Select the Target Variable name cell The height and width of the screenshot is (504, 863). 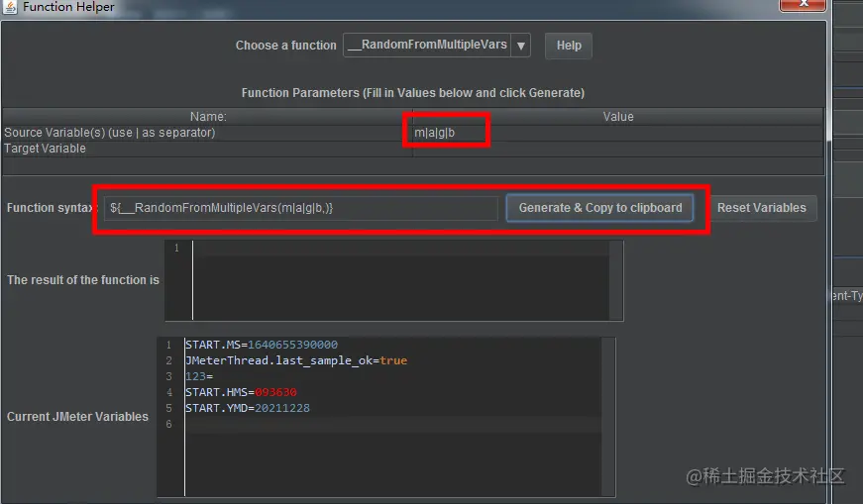(x=207, y=149)
